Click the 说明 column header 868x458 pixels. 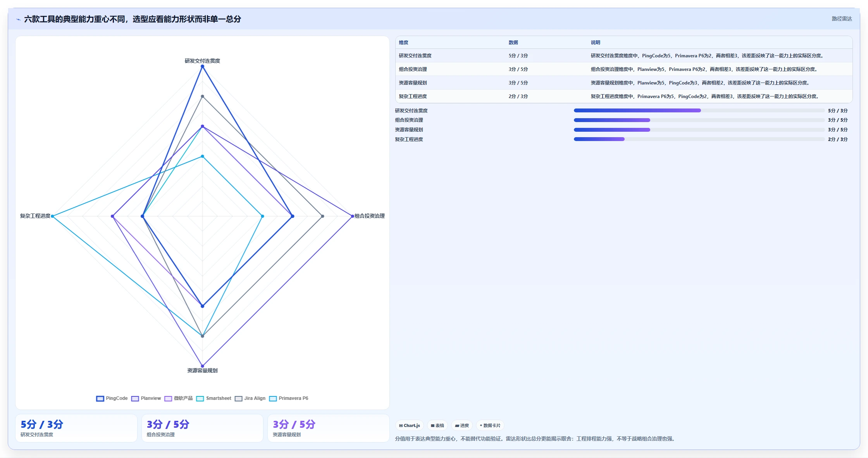tap(596, 43)
